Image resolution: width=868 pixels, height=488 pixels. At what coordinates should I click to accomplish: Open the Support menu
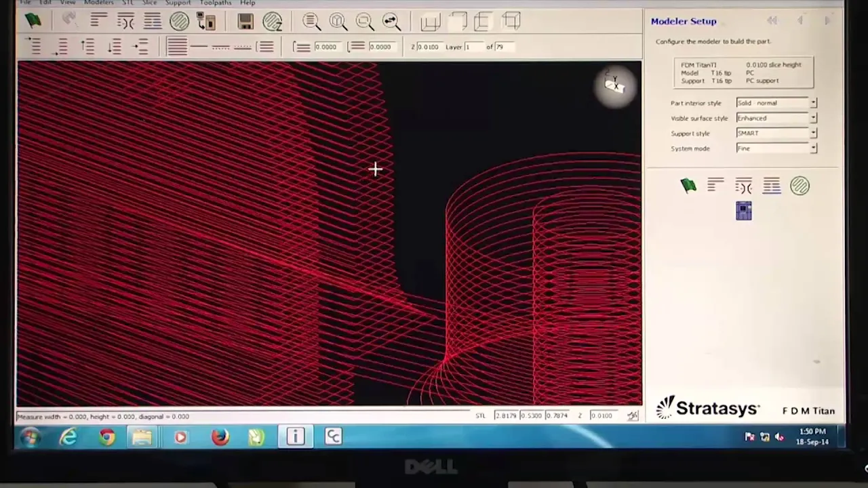178,3
